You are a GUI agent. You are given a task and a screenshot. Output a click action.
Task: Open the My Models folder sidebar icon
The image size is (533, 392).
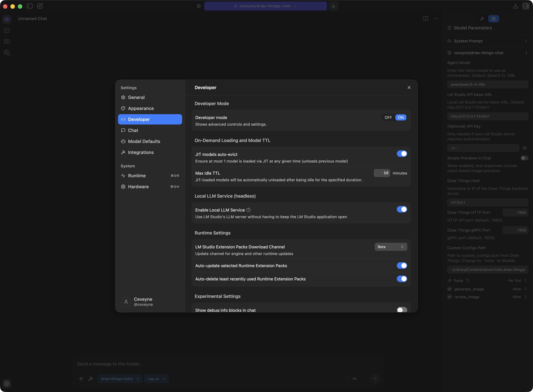point(7,42)
